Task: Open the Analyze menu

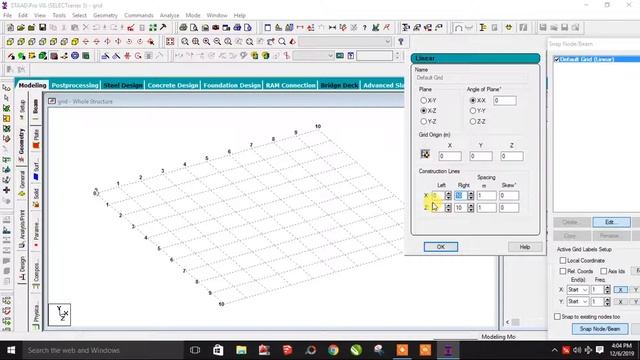Action: [x=169, y=15]
